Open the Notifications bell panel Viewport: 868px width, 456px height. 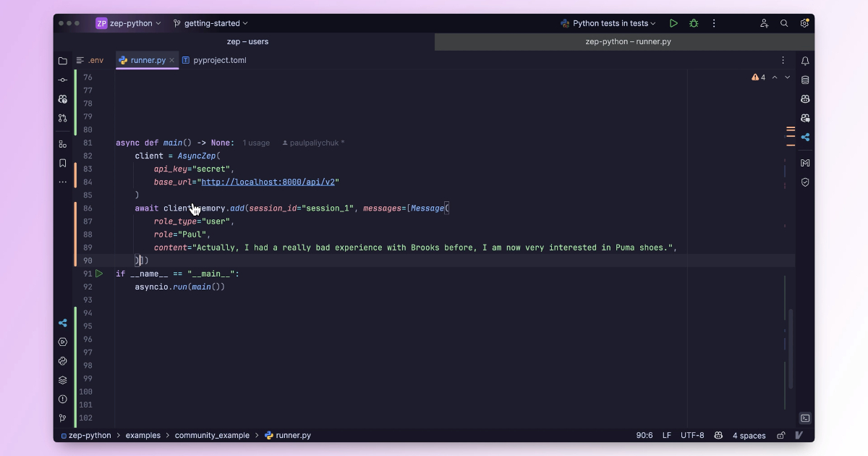point(805,61)
